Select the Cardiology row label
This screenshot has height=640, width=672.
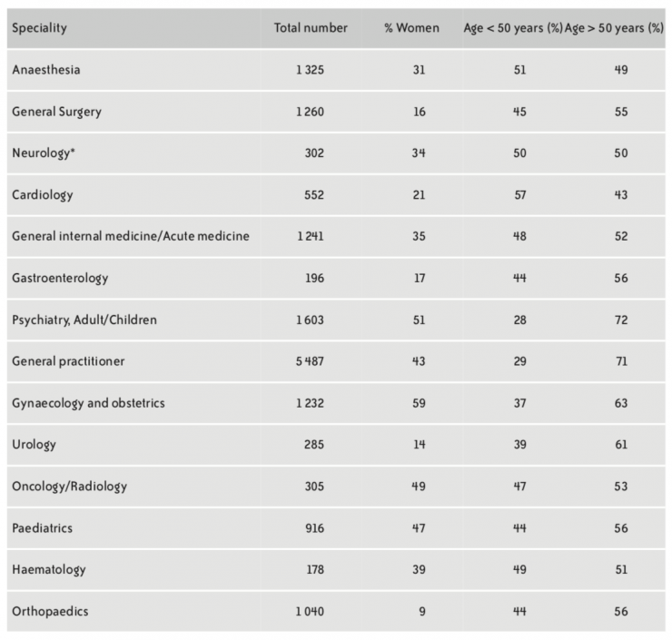(42, 194)
